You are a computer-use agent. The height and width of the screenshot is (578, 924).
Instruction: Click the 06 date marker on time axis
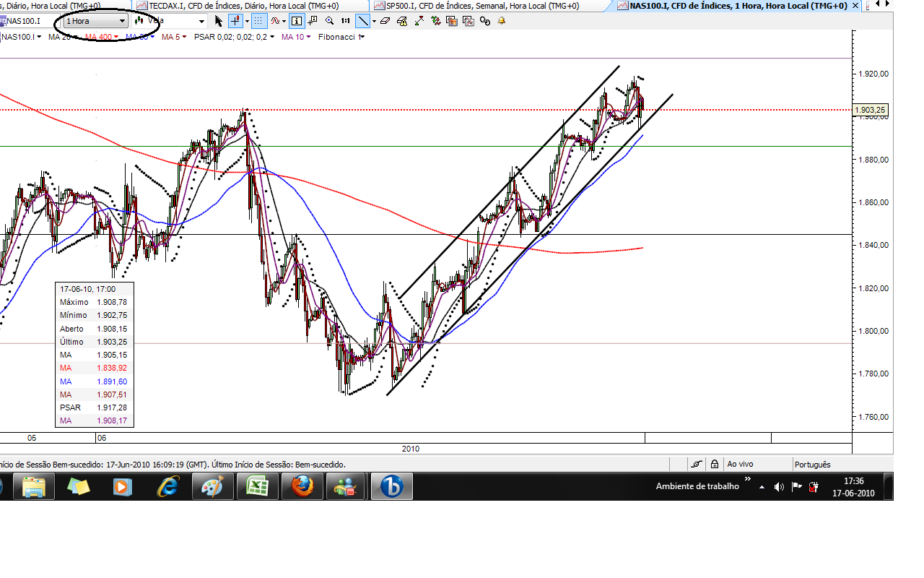click(102, 438)
